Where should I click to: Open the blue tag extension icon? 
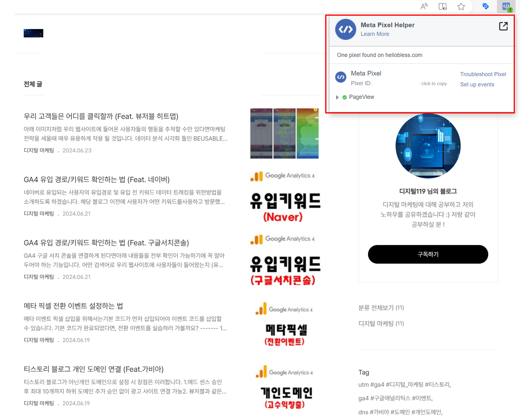click(x=485, y=6)
